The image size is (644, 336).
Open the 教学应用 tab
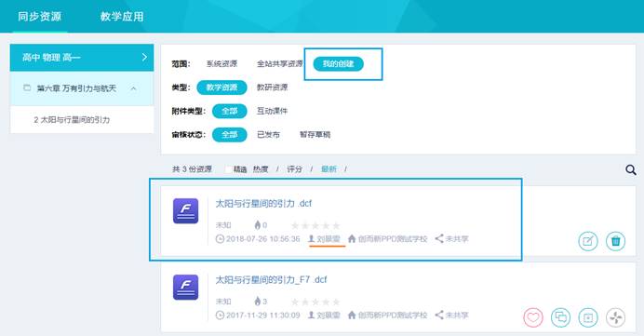pyautogui.click(x=122, y=17)
